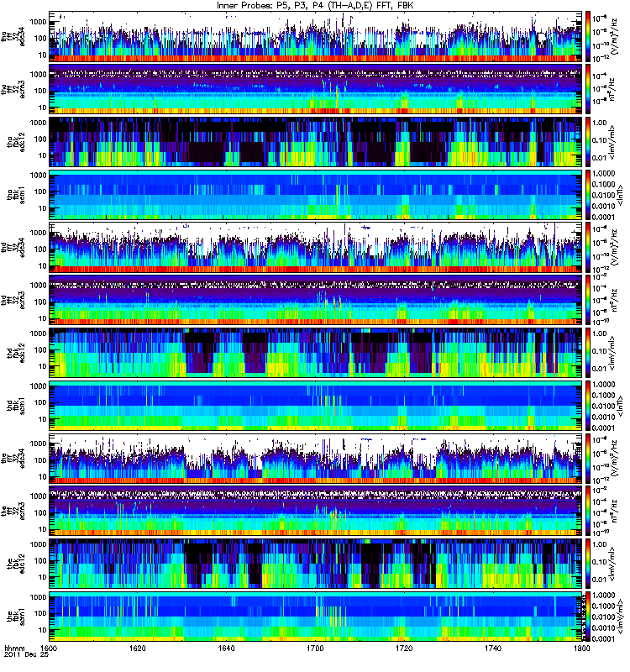Click the '1620' time axis label

tap(137, 648)
